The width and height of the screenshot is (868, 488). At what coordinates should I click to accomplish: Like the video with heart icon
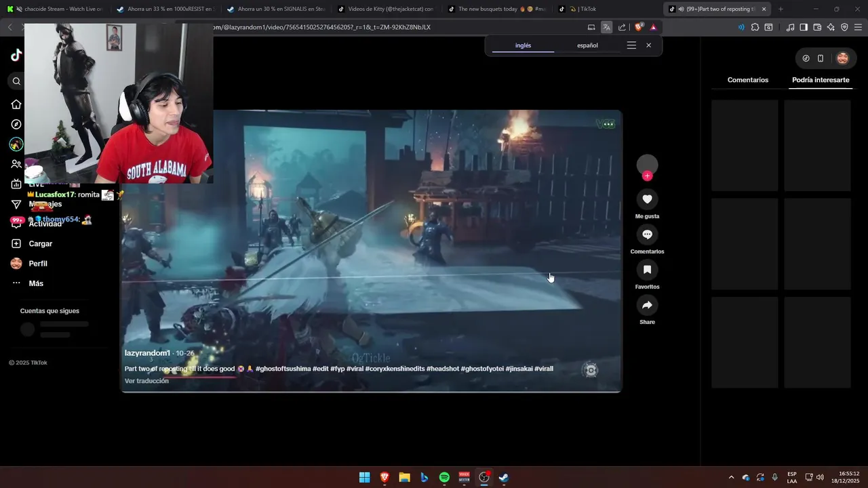tap(647, 199)
